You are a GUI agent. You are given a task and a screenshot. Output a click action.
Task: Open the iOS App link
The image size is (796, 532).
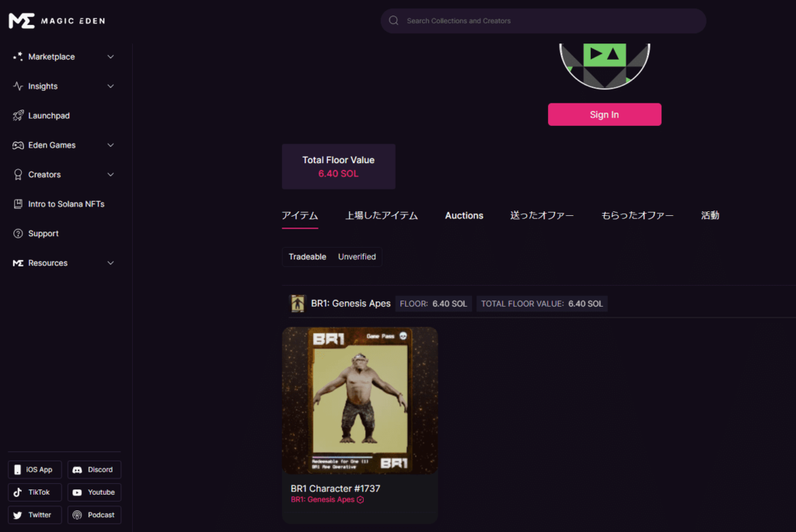click(35, 470)
